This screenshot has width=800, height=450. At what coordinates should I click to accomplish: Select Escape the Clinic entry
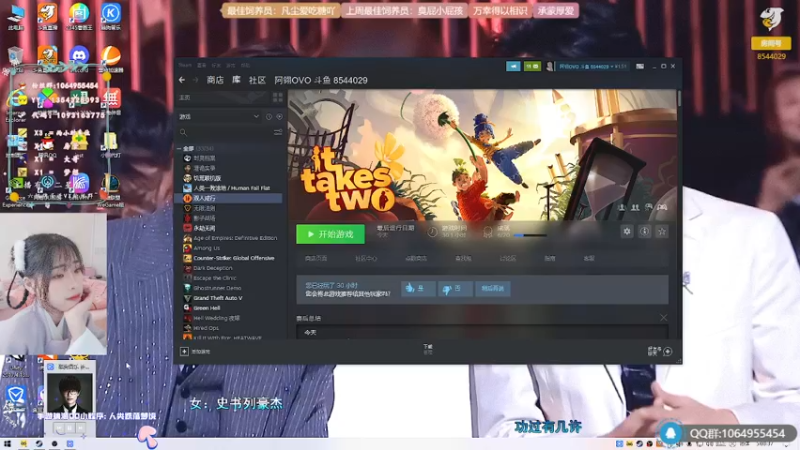point(215,278)
